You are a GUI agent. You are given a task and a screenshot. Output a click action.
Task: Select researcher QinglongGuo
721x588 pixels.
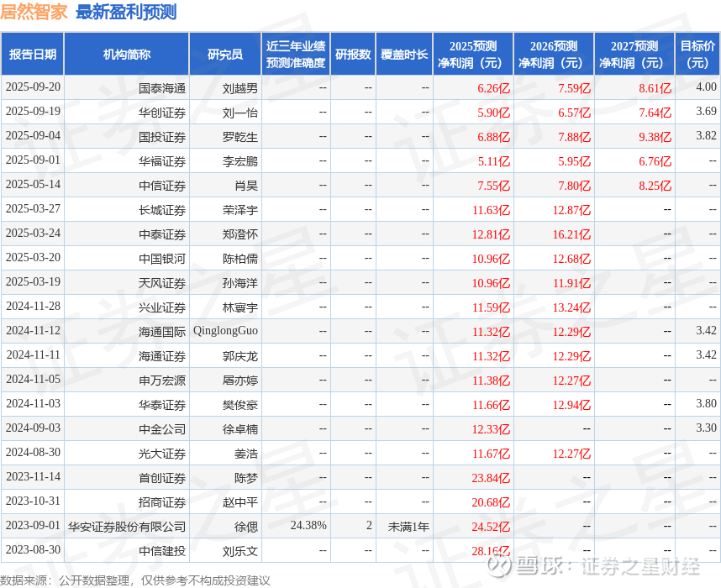click(x=225, y=331)
